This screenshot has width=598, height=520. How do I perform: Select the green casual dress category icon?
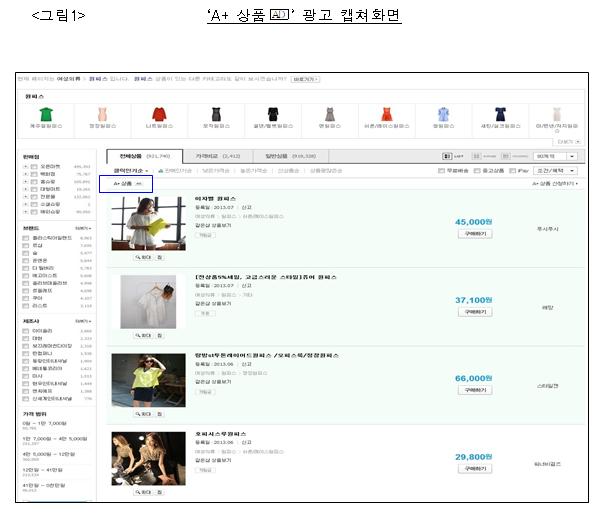coord(46,114)
